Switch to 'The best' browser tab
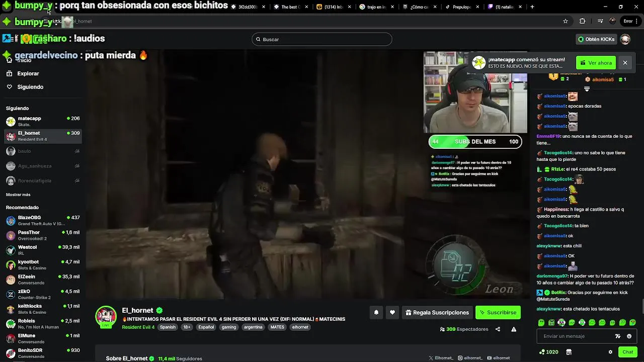 coord(291,7)
